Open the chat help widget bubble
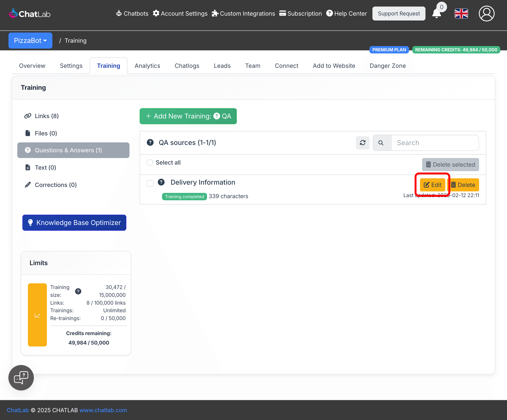The width and height of the screenshot is (507, 420). point(21,378)
